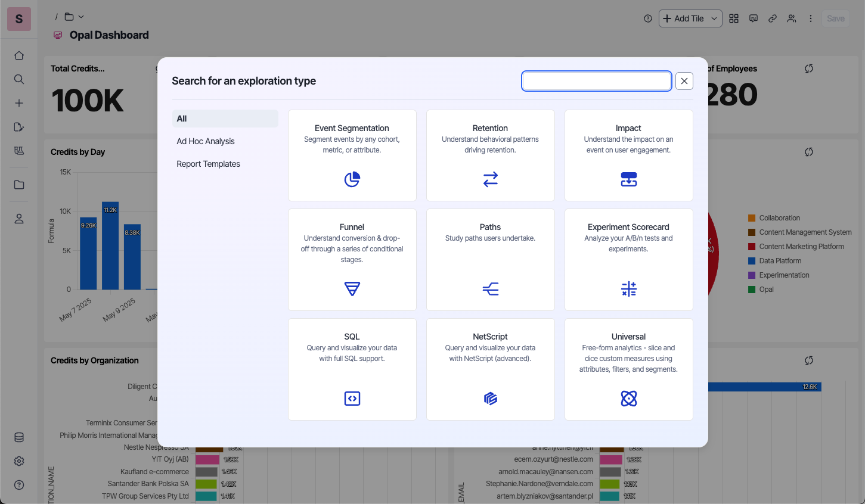Open the share with people icon

click(792, 18)
